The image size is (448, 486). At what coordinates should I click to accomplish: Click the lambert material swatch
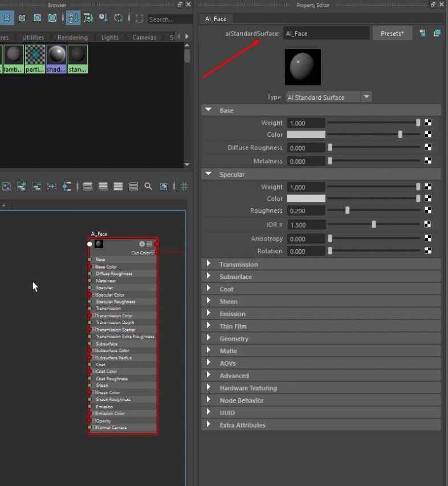14,59
